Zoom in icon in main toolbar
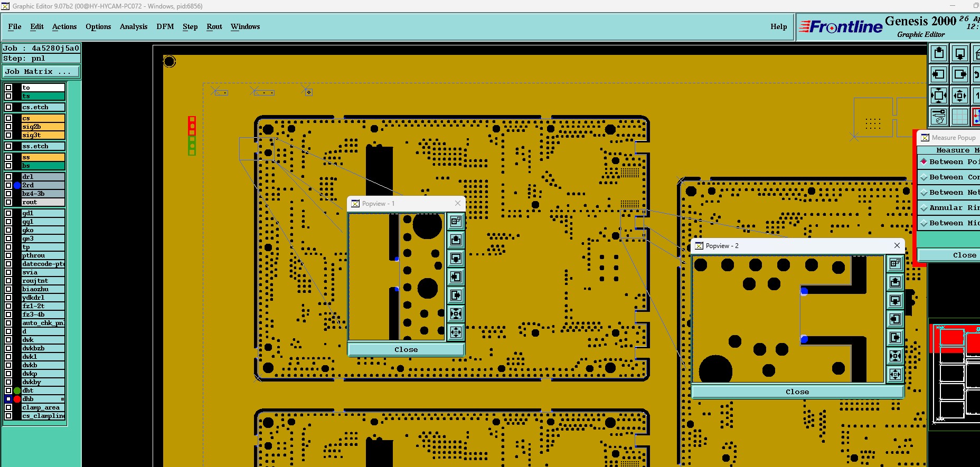 pyautogui.click(x=939, y=96)
